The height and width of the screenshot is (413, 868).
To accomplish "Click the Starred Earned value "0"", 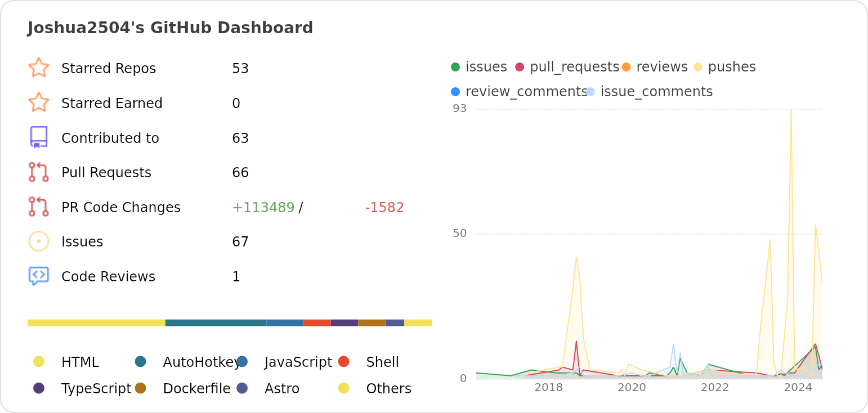I will tap(236, 104).
